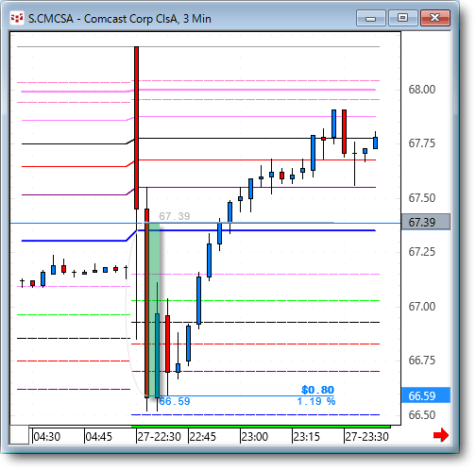
Task: Click the 23:00 time axis label
Action: pyautogui.click(x=254, y=437)
